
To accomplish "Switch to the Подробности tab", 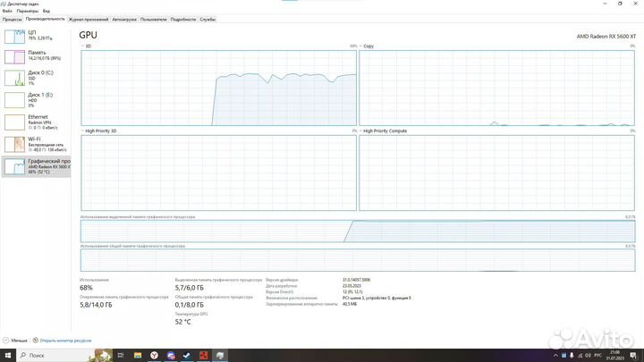I will click(183, 20).
